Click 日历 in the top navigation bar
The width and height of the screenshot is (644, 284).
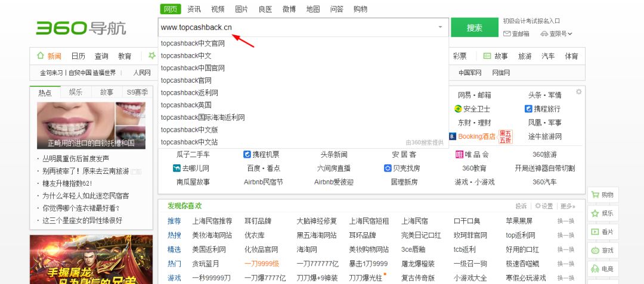pyautogui.click(x=78, y=56)
